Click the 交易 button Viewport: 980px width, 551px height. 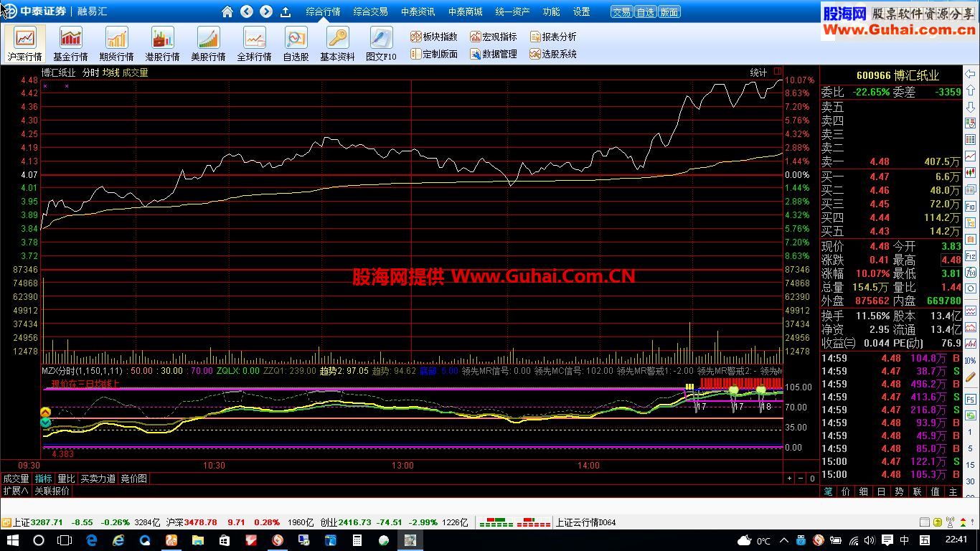pyautogui.click(x=621, y=12)
